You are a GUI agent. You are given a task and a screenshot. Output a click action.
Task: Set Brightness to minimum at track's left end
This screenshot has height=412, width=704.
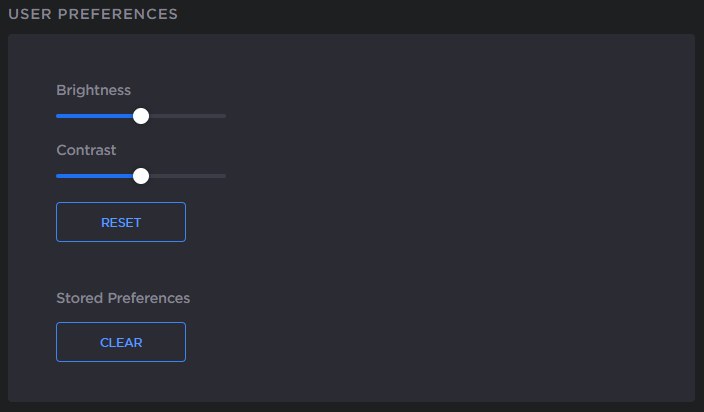tap(57, 116)
